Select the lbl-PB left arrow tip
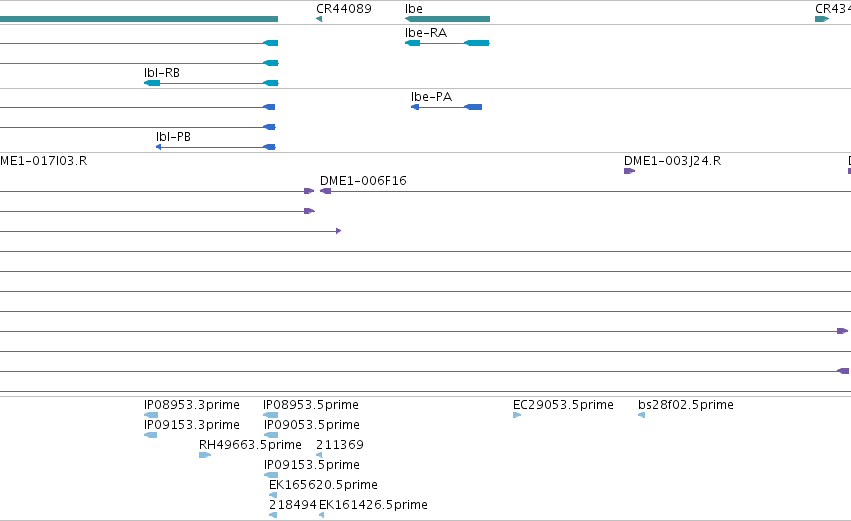This screenshot has width=851, height=521. pyautogui.click(x=158, y=147)
